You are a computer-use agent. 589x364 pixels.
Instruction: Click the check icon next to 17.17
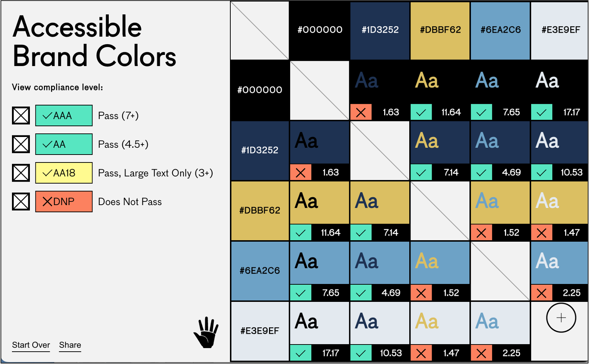(542, 112)
